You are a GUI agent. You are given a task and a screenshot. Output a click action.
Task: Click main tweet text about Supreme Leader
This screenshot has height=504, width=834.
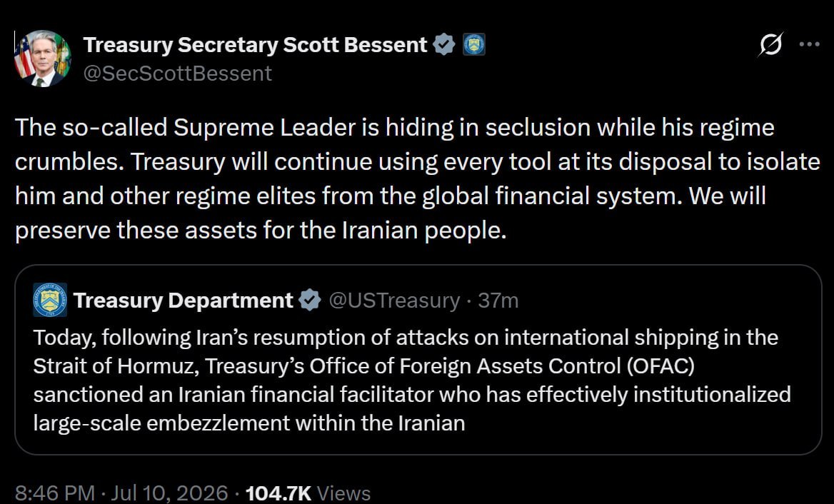click(x=418, y=178)
